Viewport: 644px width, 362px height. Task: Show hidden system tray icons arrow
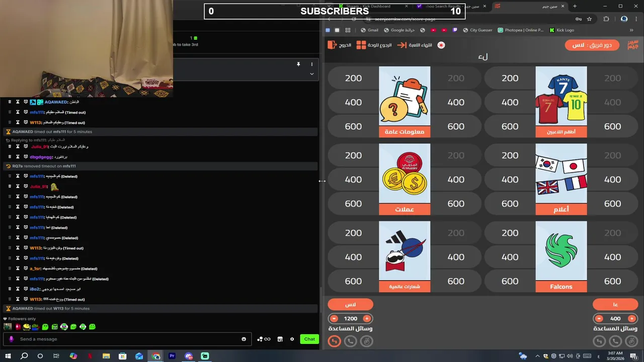click(x=536, y=356)
